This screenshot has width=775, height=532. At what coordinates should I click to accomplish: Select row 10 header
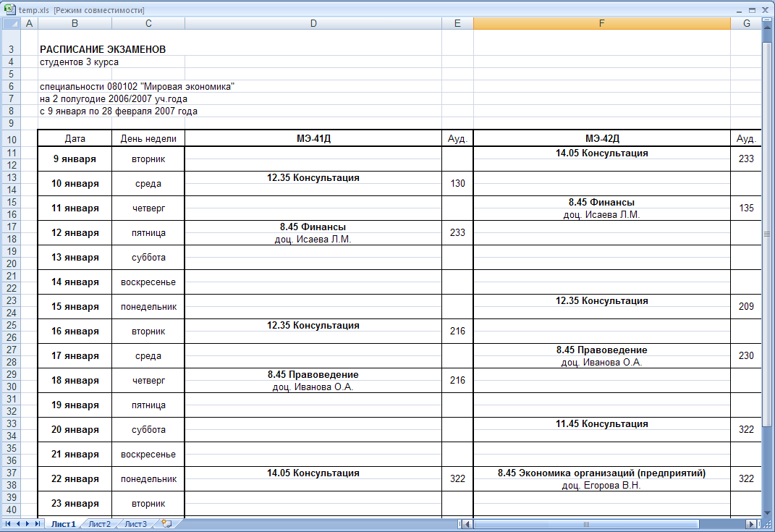pos(12,140)
